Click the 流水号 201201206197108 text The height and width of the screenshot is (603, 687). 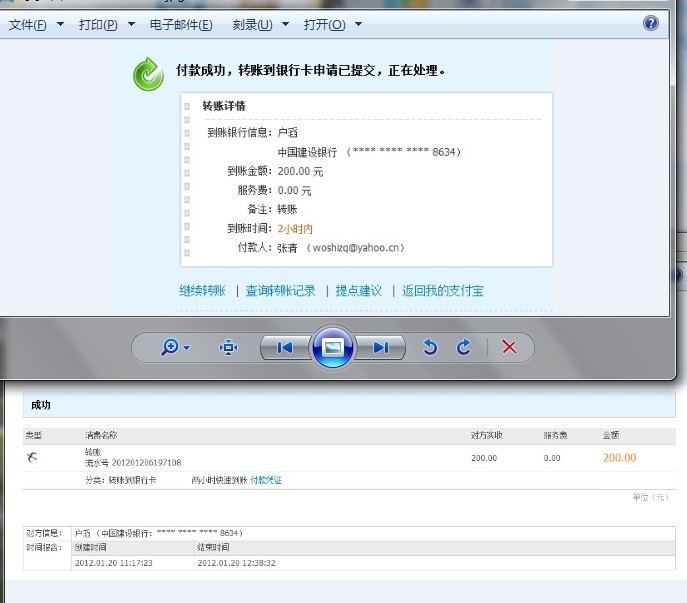[133, 463]
